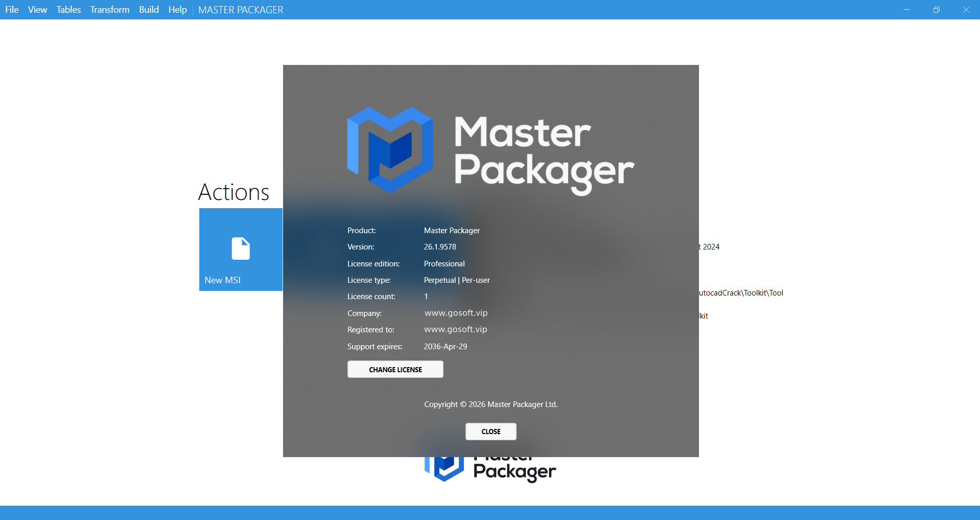The height and width of the screenshot is (520, 980).
Task: Click the Professional license edition value
Action: tap(445, 264)
